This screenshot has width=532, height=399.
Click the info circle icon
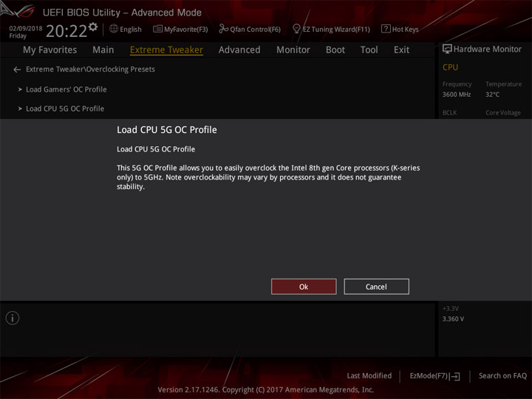point(13,318)
